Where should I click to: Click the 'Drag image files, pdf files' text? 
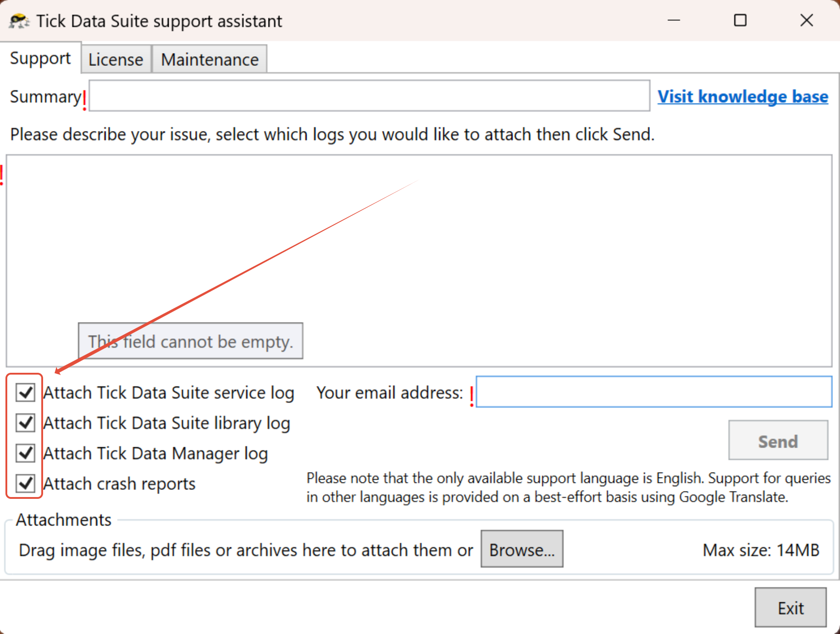point(245,550)
